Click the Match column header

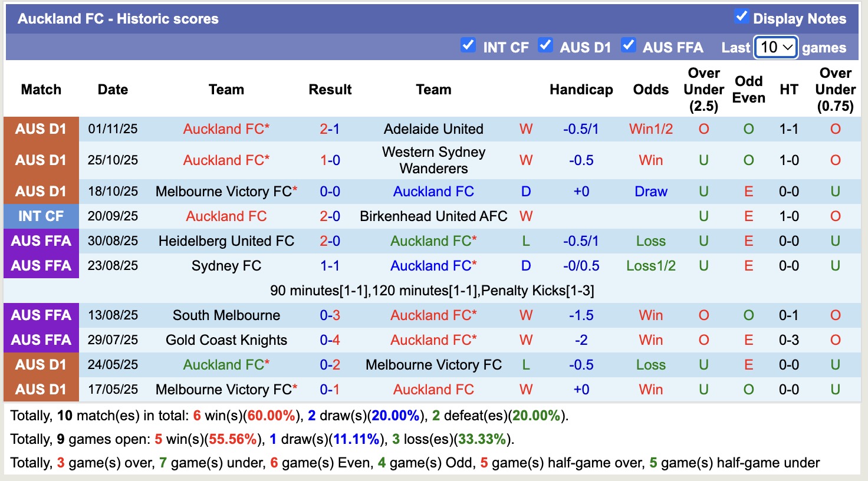[41, 90]
